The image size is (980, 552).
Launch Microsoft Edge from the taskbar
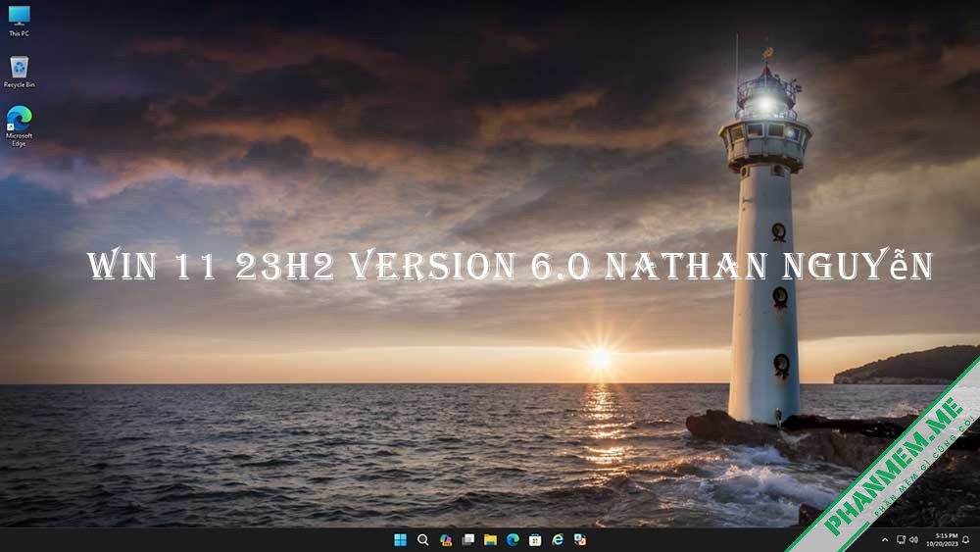point(514,539)
